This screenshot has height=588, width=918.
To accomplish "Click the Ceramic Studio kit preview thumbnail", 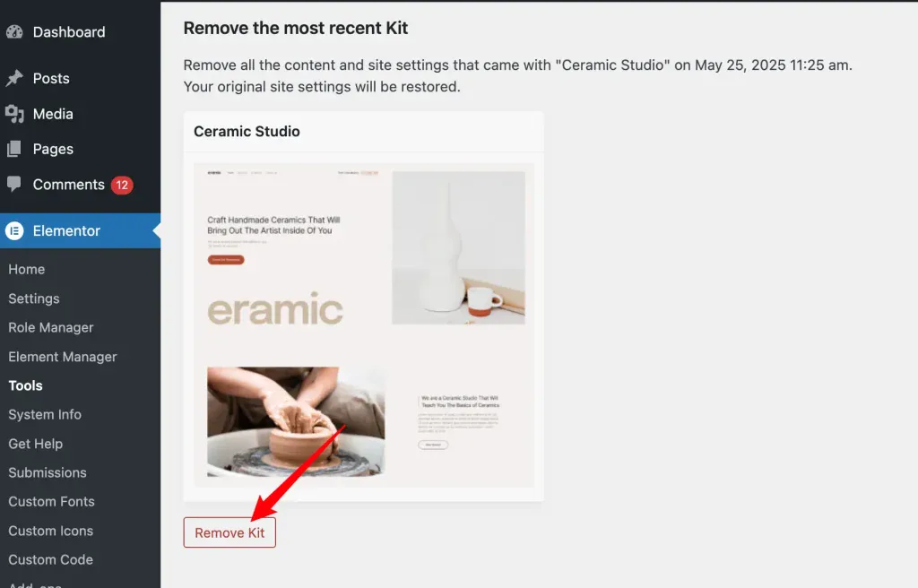I will click(364, 325).
